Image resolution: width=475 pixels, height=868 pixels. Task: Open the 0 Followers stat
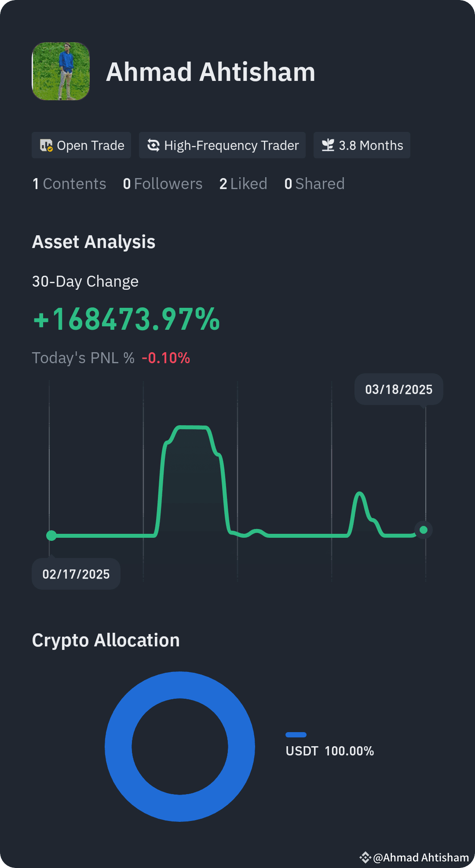pos(163,184)
